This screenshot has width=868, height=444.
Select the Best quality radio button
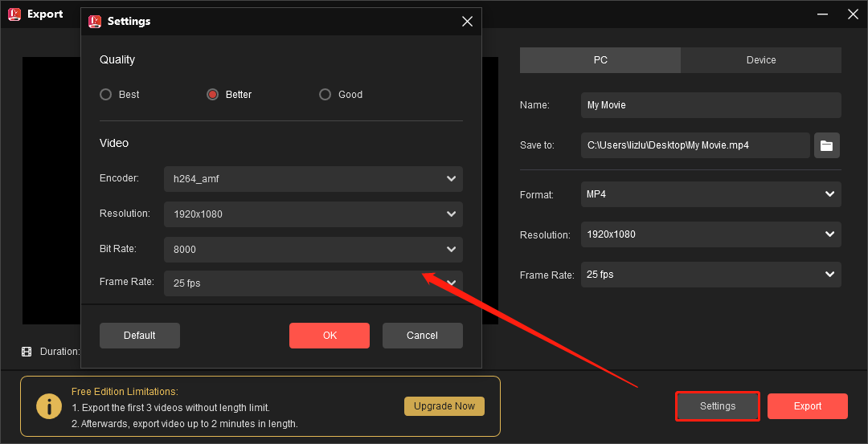pyautogui.click(x=106, y=95)
